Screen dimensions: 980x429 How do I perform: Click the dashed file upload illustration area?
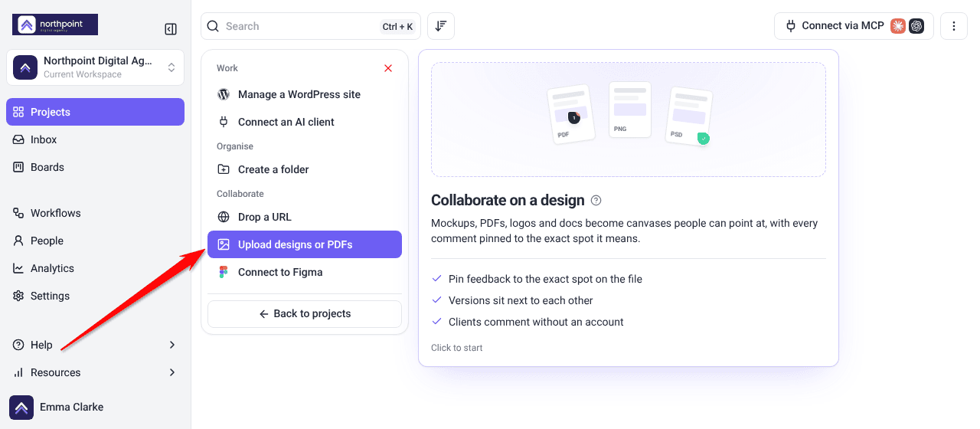(x=629, y=120)
